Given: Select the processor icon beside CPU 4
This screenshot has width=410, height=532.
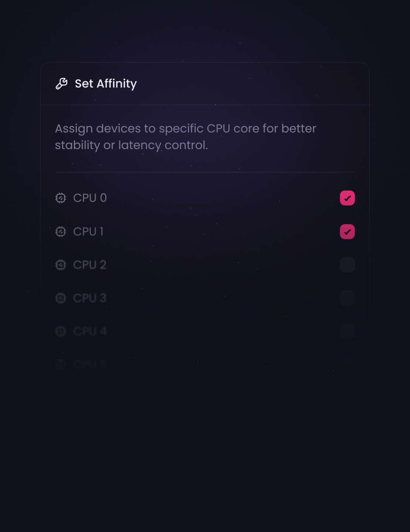Looking at the screenshot, I should 61,331.
